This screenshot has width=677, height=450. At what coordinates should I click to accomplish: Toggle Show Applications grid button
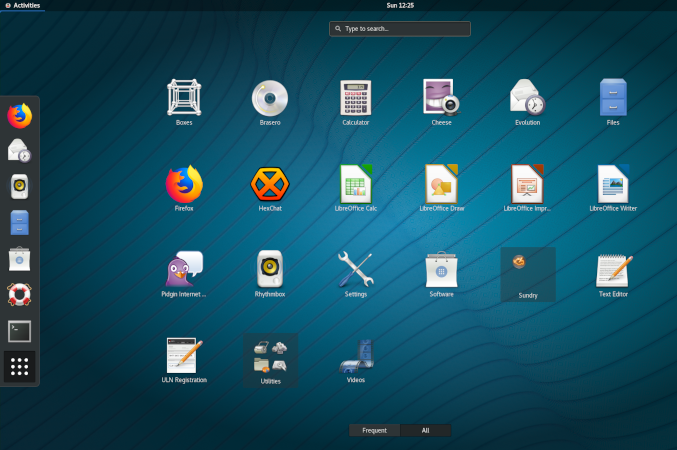(19, 366)
